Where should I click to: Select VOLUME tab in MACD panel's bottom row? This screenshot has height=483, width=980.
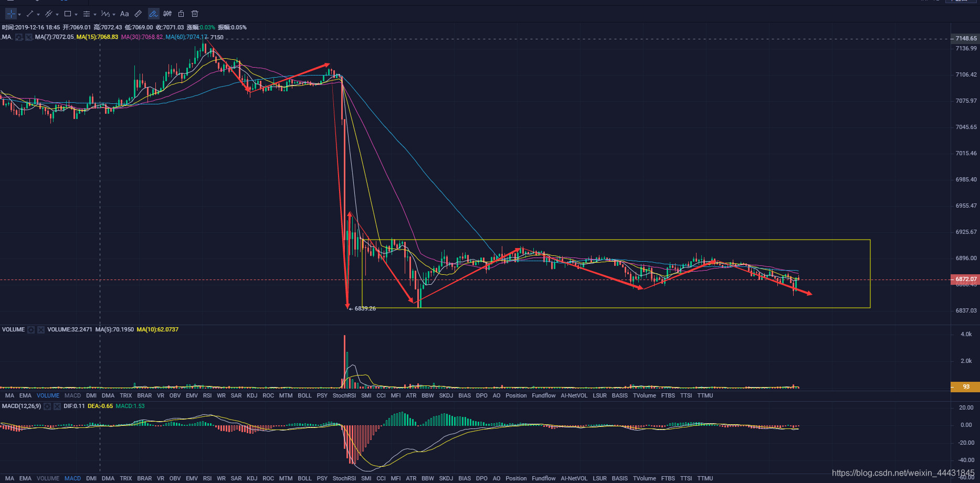48,479
